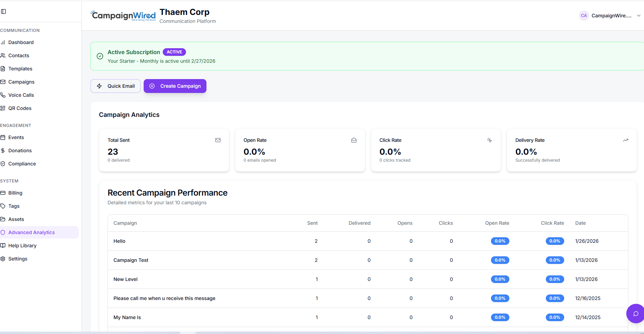Open the Hello campaign row
Screen dimensions: 644x334
click(119, 241)
